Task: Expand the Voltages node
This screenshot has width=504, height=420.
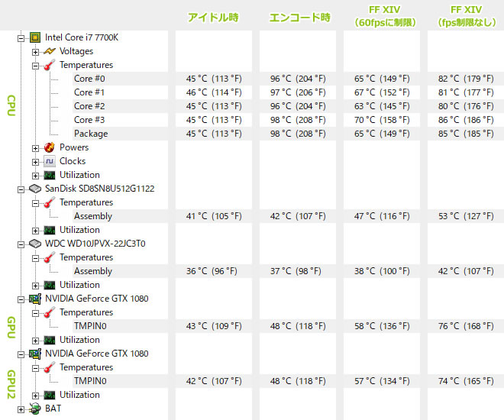Action: coord(35,52)
